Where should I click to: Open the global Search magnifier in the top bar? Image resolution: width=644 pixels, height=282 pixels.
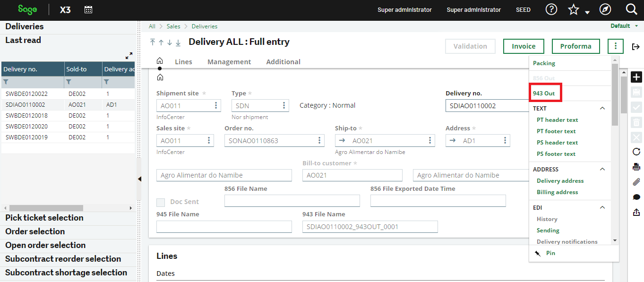(x=631, y=9)
